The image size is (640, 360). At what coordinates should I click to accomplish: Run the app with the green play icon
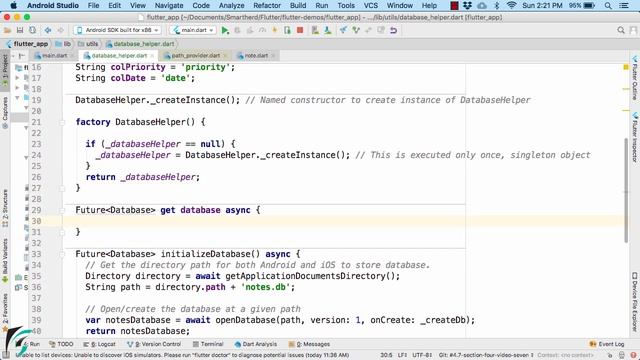tap(225, 30)
